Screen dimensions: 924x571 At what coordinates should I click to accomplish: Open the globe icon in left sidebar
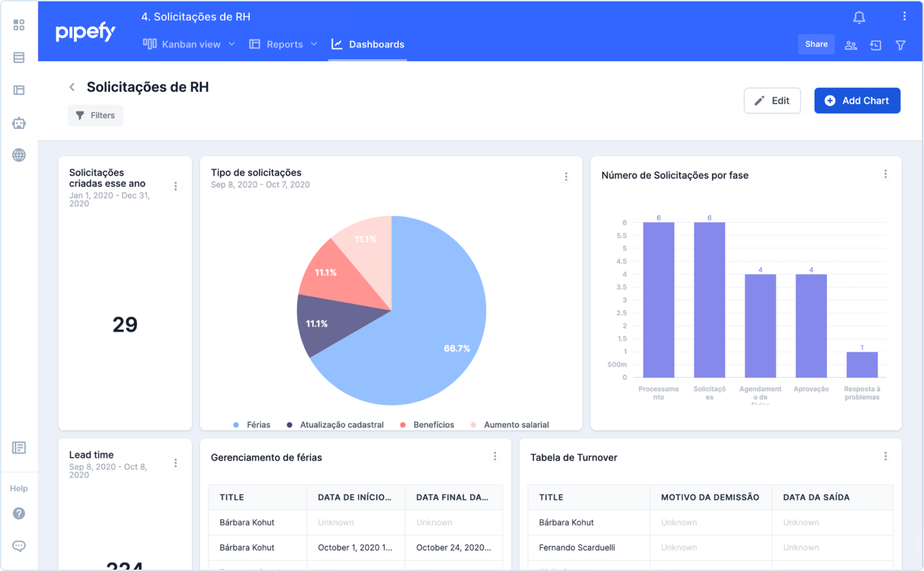(x=19, y=155)
